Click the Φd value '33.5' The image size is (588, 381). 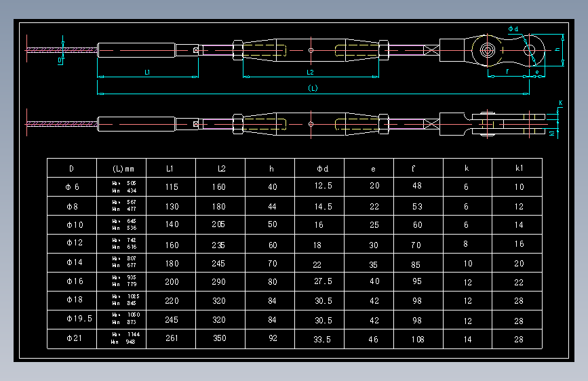pos(322,340)
